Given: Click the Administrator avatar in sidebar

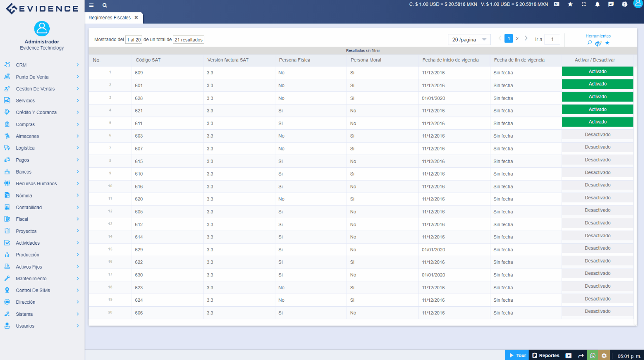Looking at the screenshot, I should (x=42, y=29).
